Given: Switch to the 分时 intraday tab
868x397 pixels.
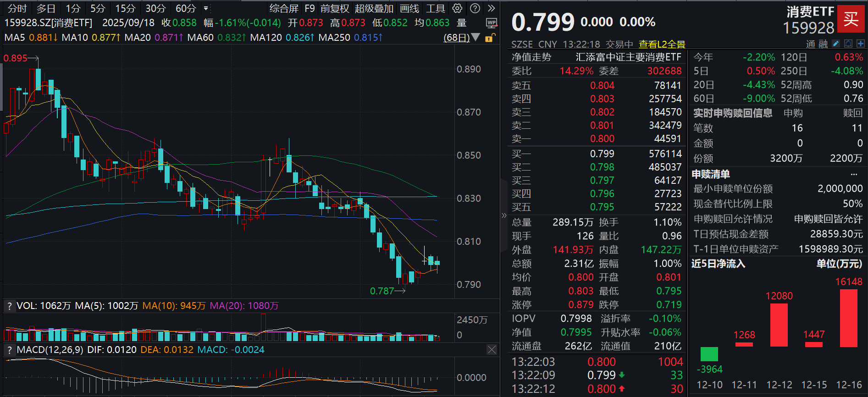Looking at the screenshot, I should pyautogui.click(x=17, y=8).
